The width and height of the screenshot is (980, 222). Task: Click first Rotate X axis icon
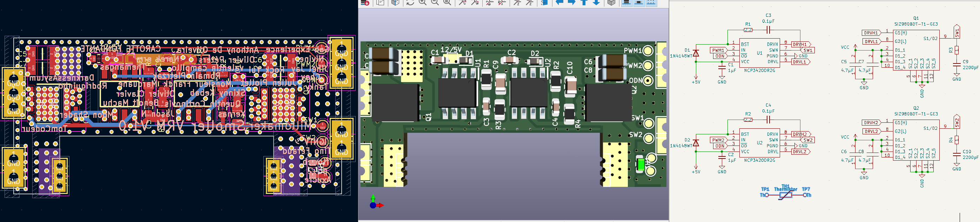pos(462,2)
